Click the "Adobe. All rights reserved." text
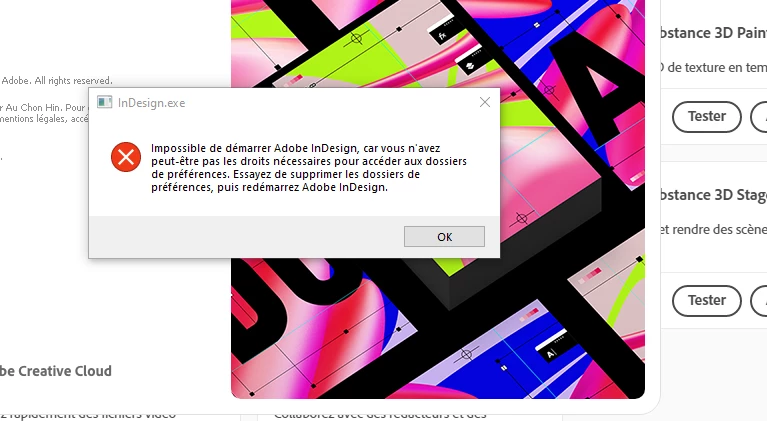Viewport: 767px width, 421px height. point(57,80)
